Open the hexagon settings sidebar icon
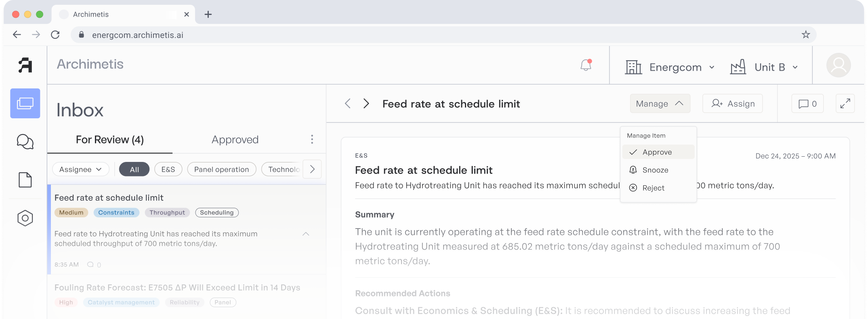The width and height of the screenshot is (868, 319). coord(25,218)
